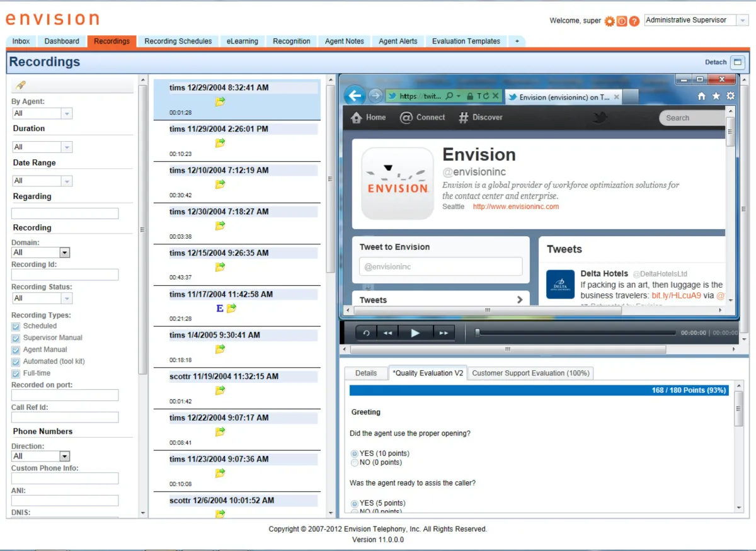This screenshot has width=756, height=551.
Task: Select NO (0 points) for proper opening
Action: [x=354, y=462]
